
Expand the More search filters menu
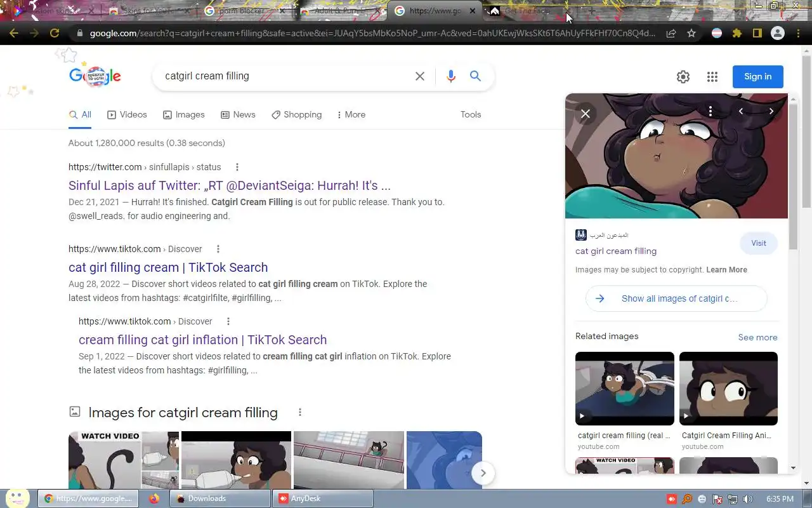tap(351, 115)
